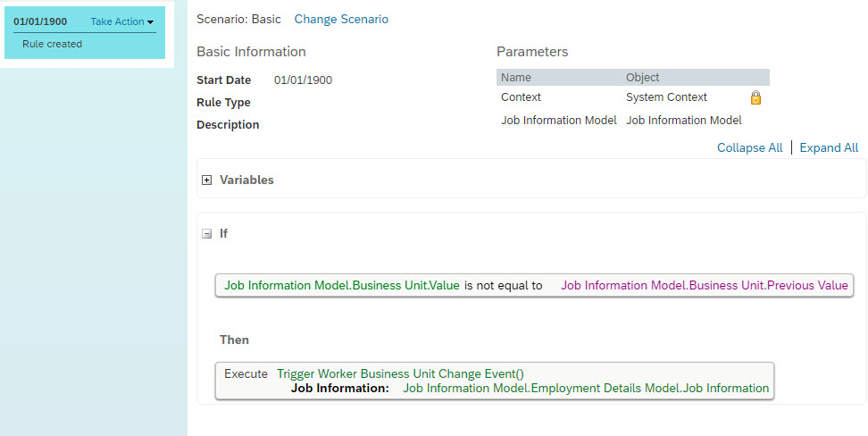Collapse the If section minus icon
This screenshot has width=868, height=436.
click(x=206, y=234)
